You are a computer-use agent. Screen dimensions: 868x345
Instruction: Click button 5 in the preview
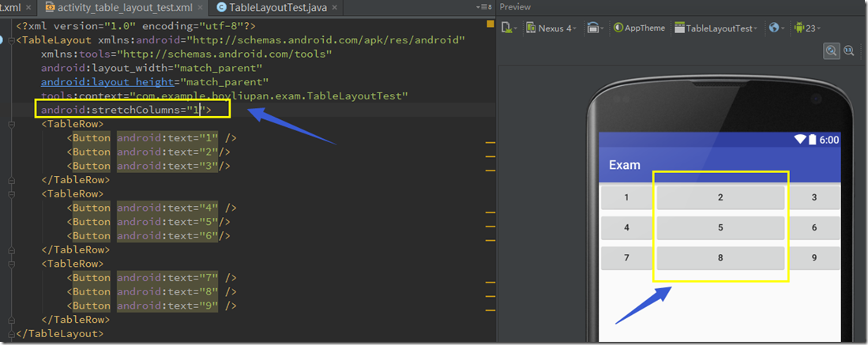pos(720,228)
